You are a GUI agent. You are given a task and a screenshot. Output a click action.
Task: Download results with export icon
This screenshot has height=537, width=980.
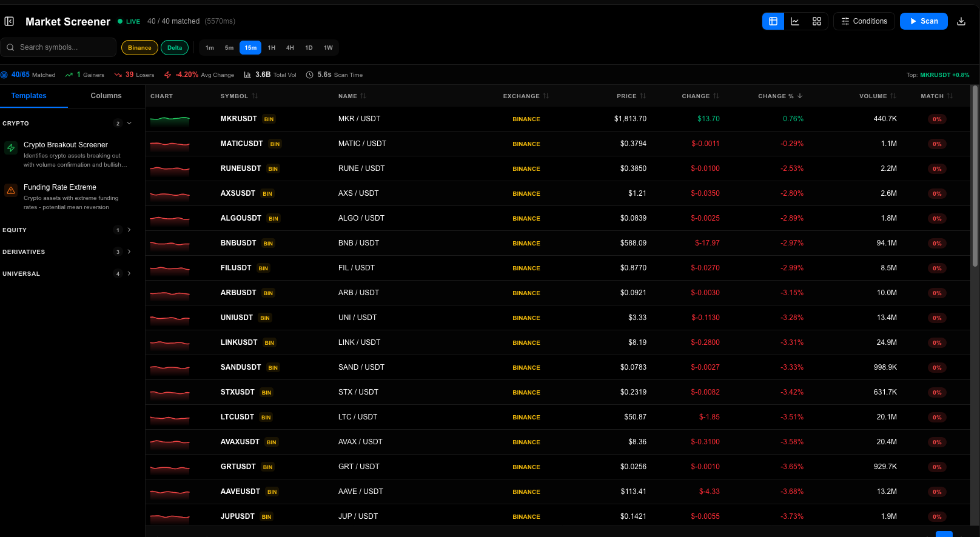(961, 21)
